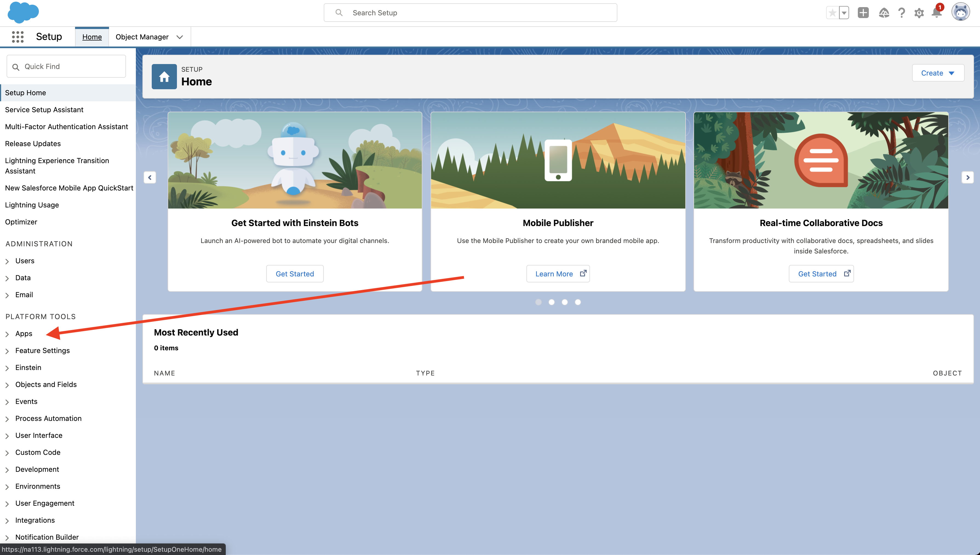Open New Salesforce Mobile App QuickStart
The width and height of the screenshot is (980, 555).
pos(69,188)
